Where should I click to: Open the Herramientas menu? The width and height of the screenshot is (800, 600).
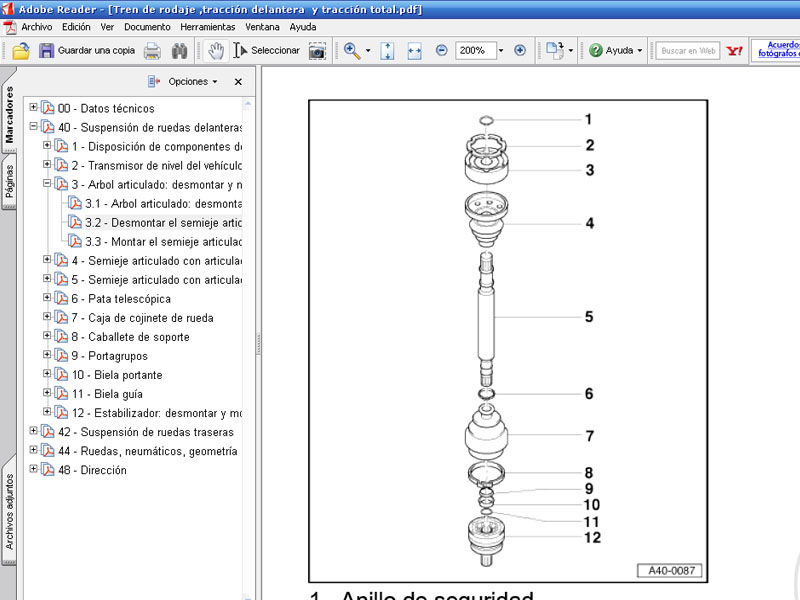[207, 27]
